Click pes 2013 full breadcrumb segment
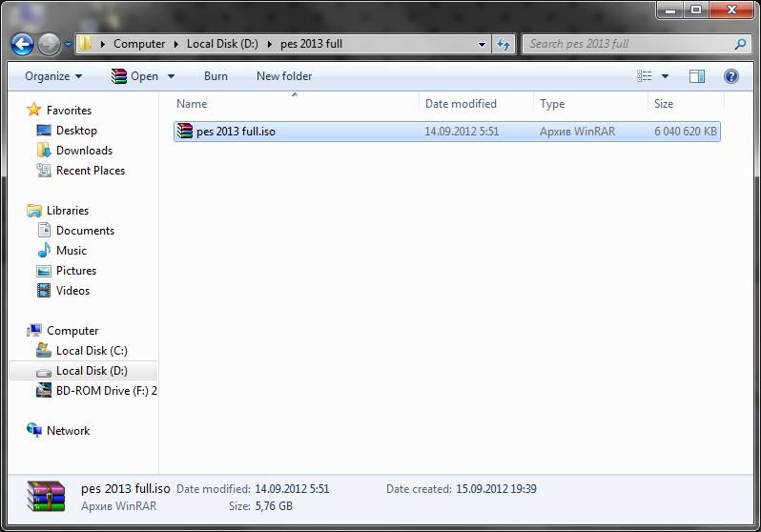This screenshot has width=761, height=532. coord(311,44)
